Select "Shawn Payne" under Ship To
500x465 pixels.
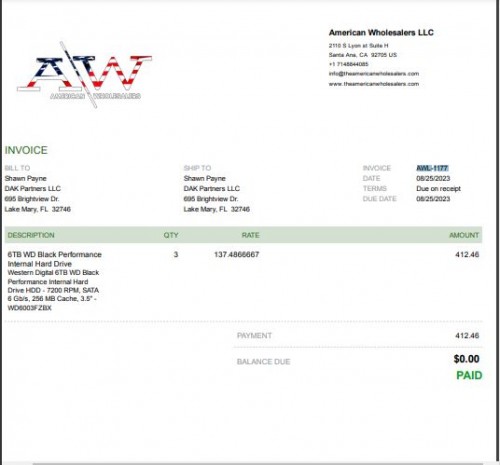tap(205, 178)
